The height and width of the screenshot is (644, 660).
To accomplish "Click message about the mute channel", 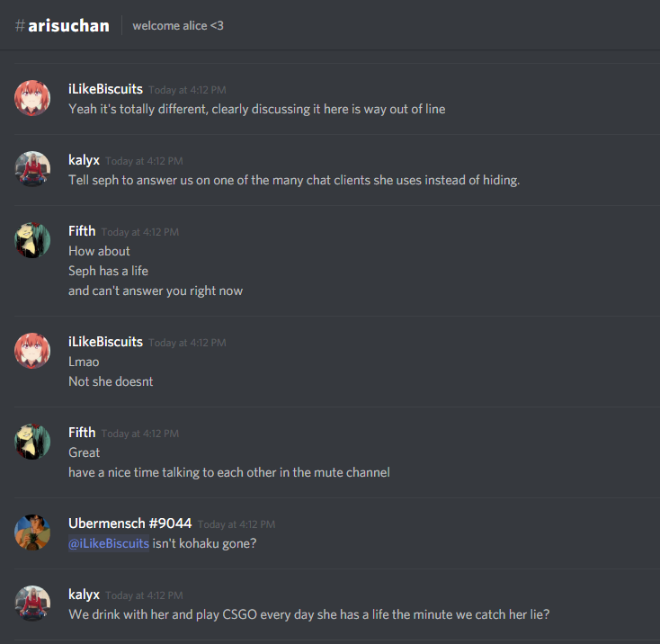I will click(229, 473).
